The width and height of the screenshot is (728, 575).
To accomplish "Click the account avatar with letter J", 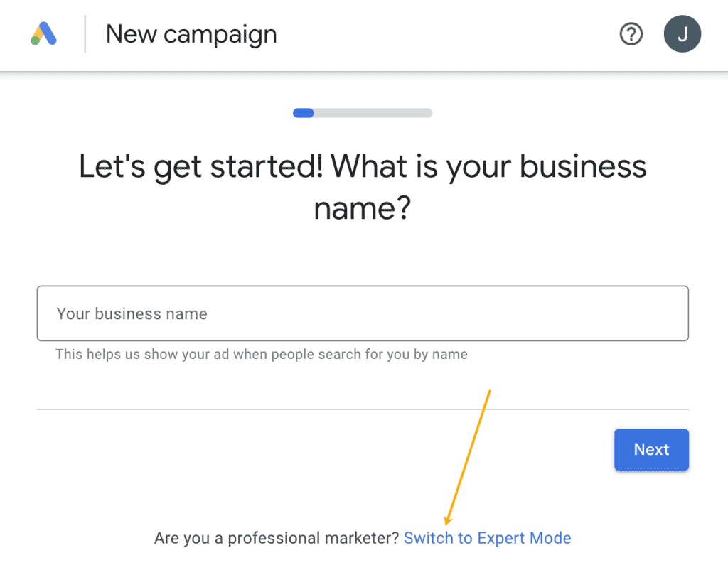I will point(682,33).
